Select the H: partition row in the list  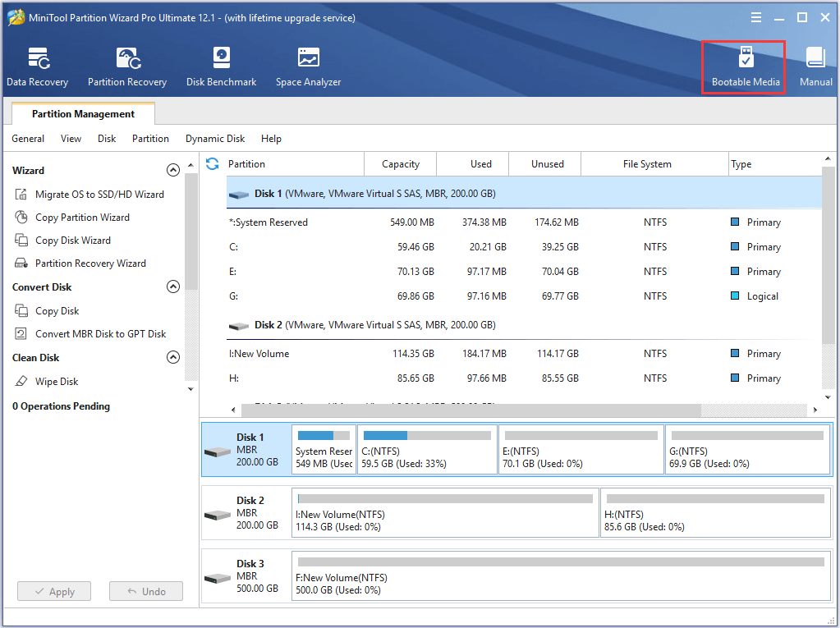tap(524, 378)
